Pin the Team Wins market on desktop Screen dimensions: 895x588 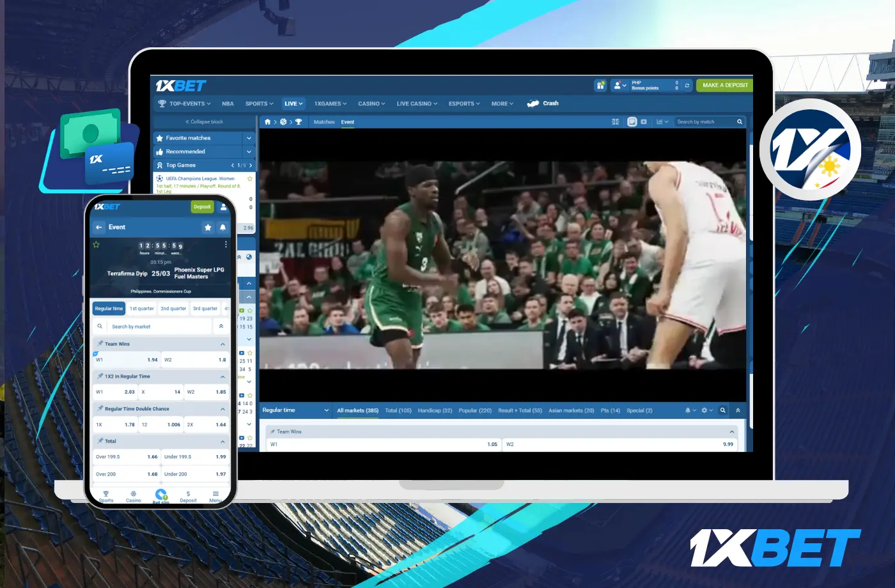click(x=273, y=432)
